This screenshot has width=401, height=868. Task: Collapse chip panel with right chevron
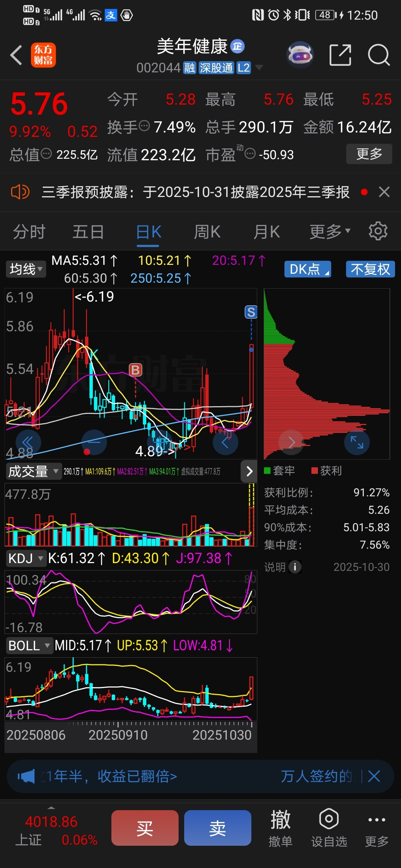point(249,471)
